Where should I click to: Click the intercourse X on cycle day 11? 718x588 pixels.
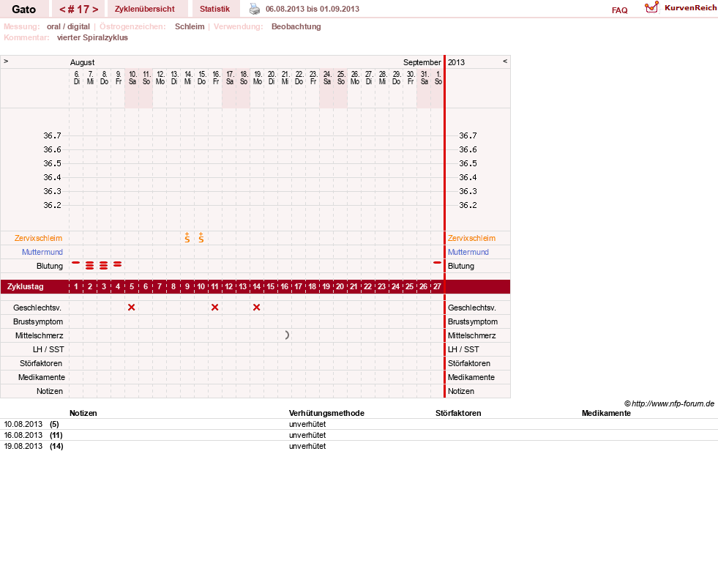point(214,307)
